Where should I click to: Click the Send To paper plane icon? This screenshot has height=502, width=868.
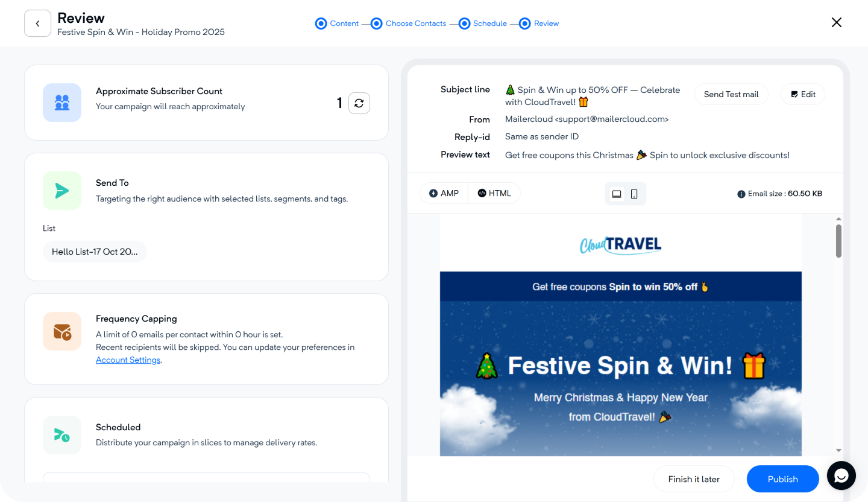tap(62, 191)
